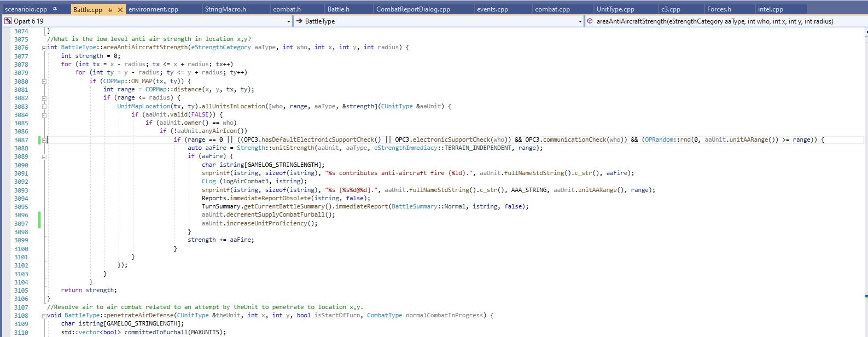Click 'strength += aaFire;' on line 3098
868x337 pixels.
(x=221, y=240)
